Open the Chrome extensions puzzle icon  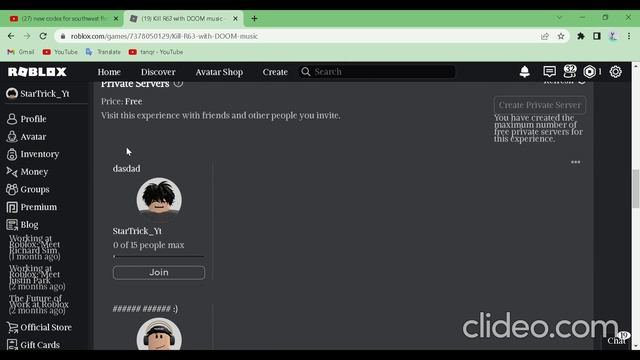pyautogui.click(x=580, y=36)
